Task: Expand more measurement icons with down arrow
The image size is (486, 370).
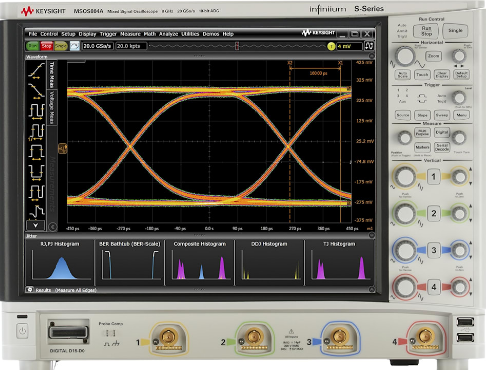Action: [35, 225]
